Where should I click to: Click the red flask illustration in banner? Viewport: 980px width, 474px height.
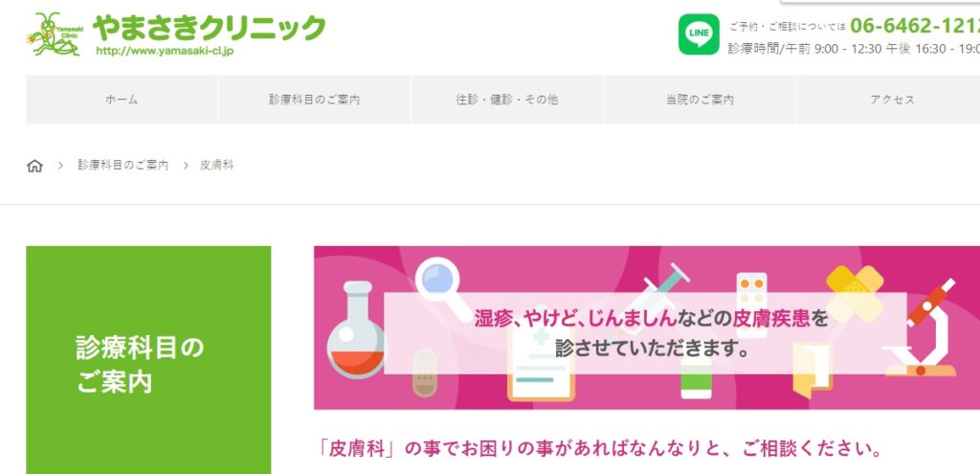point(357,329)
